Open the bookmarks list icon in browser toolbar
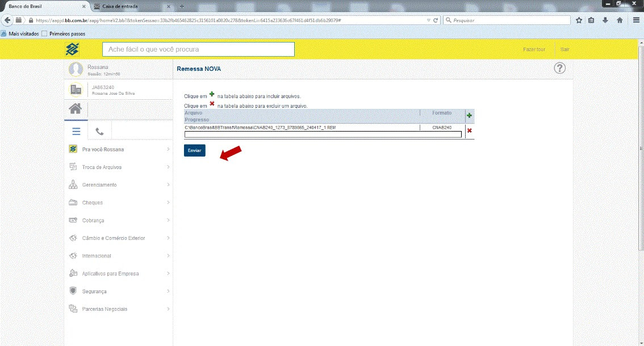Image resolution: width=644 pixels, height=346 pixels. 591,20
